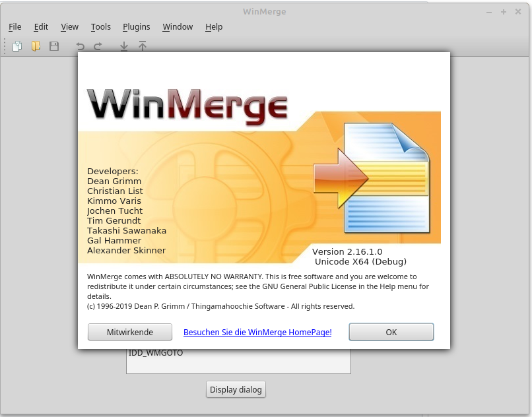Minimize the WinMerge window

tap(489, 13)
